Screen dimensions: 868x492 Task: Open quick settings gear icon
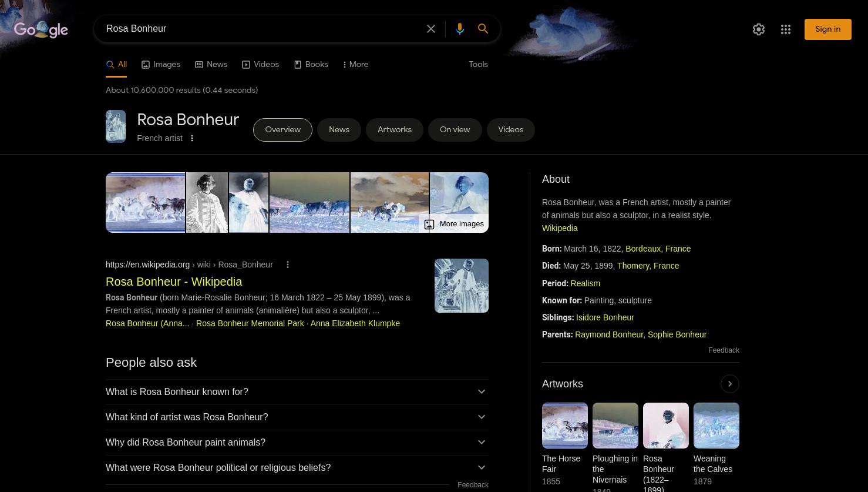point(759,29)
